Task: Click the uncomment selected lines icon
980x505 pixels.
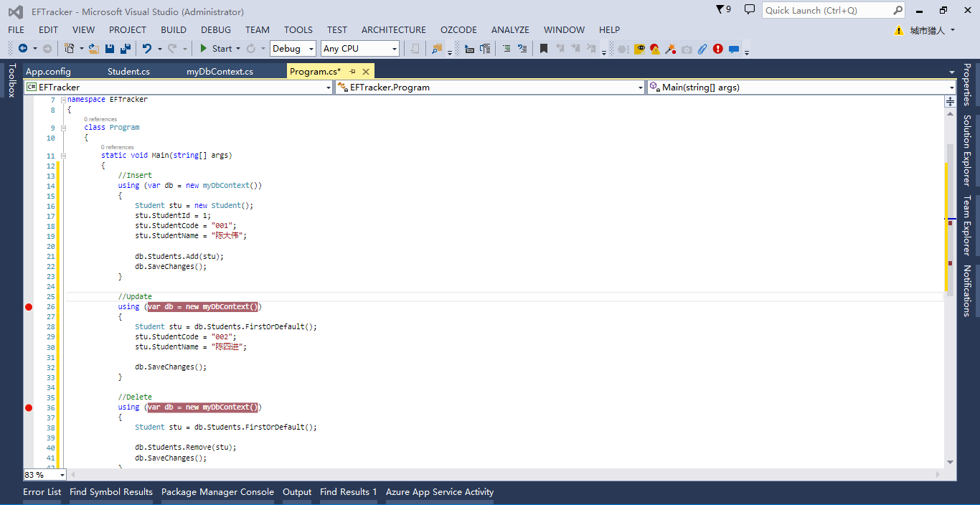Action: point(522,48)
